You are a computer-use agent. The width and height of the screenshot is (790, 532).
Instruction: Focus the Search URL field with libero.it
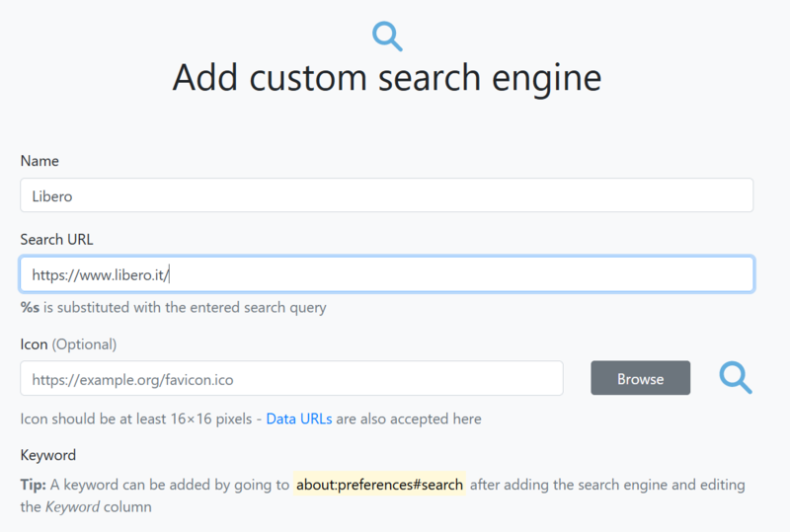pyautogui.click(x=387, y=274)
